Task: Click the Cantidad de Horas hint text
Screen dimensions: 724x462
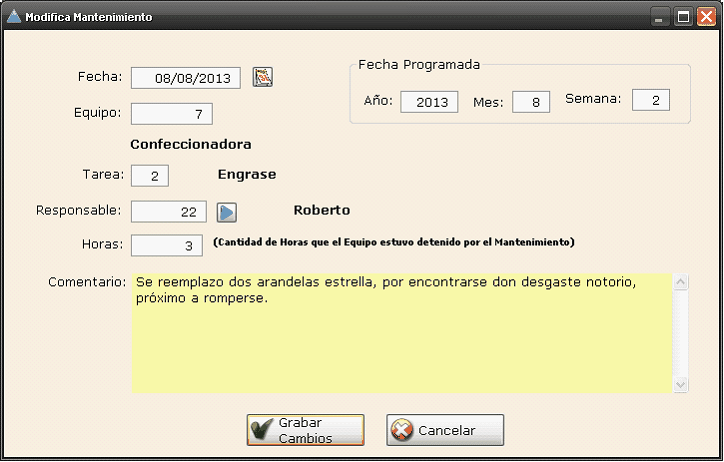Action: pos(394,242)
